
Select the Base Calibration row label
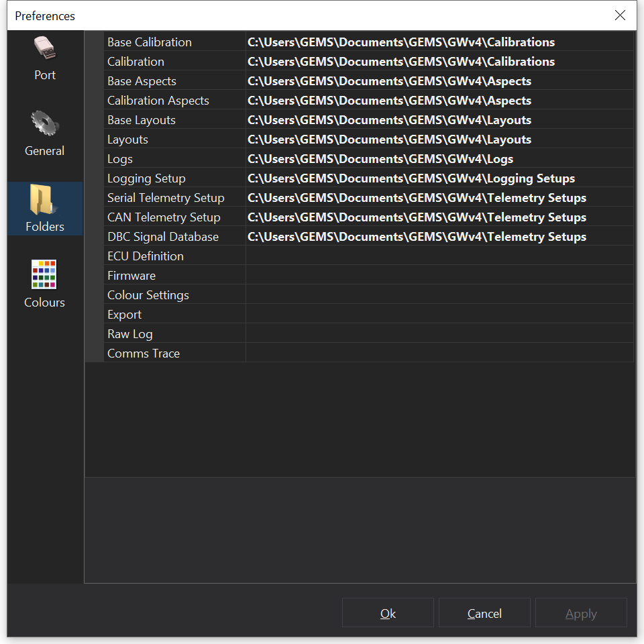pyautogui.click(x=150, y=42)
